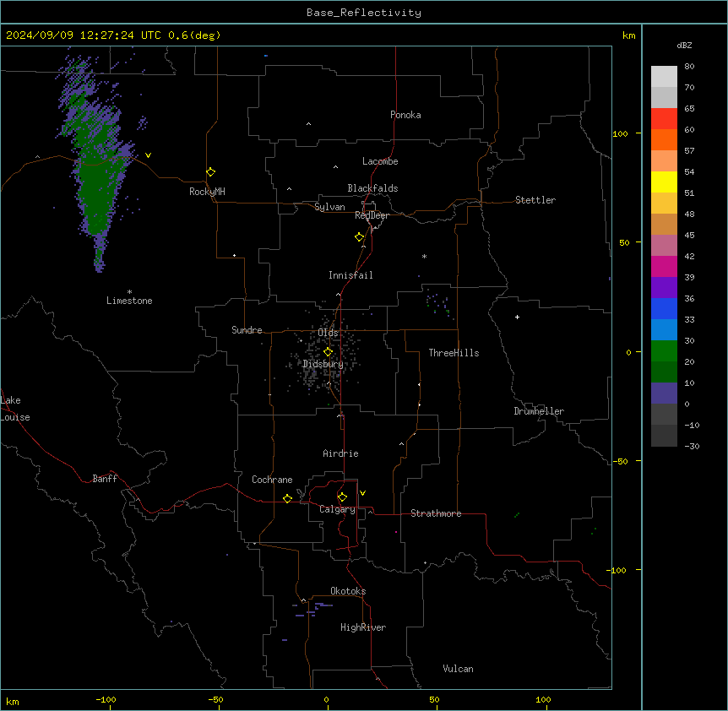The width and height of the screenshot is (728, 711).
Task: Click the RedDeer label
Action: (x=372, y=215)
